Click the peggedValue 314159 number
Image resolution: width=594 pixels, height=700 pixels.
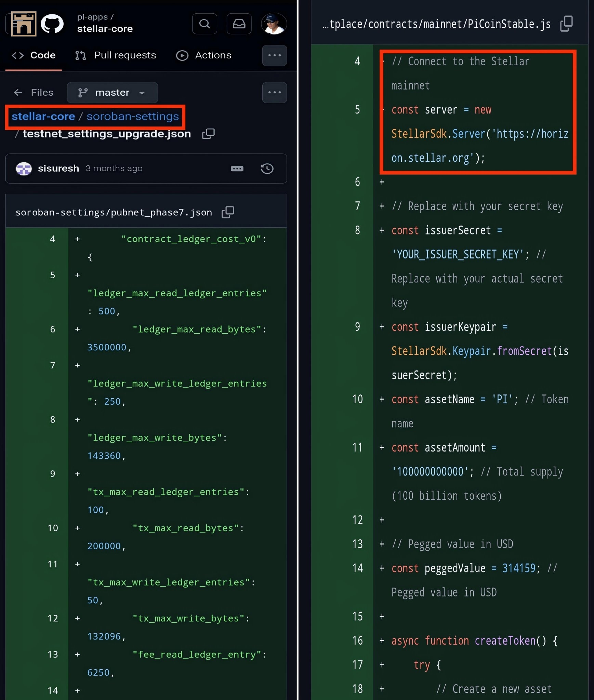[519, 568]
